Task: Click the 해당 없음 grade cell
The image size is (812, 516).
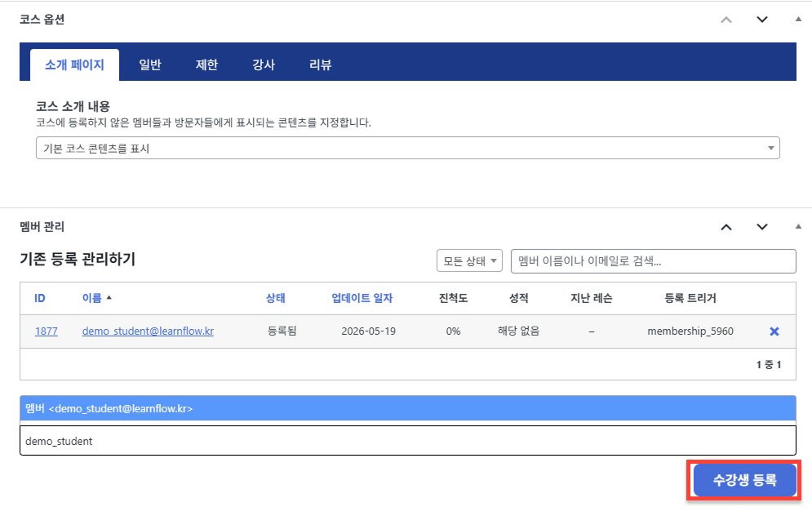Action: (x=518, y=331)
